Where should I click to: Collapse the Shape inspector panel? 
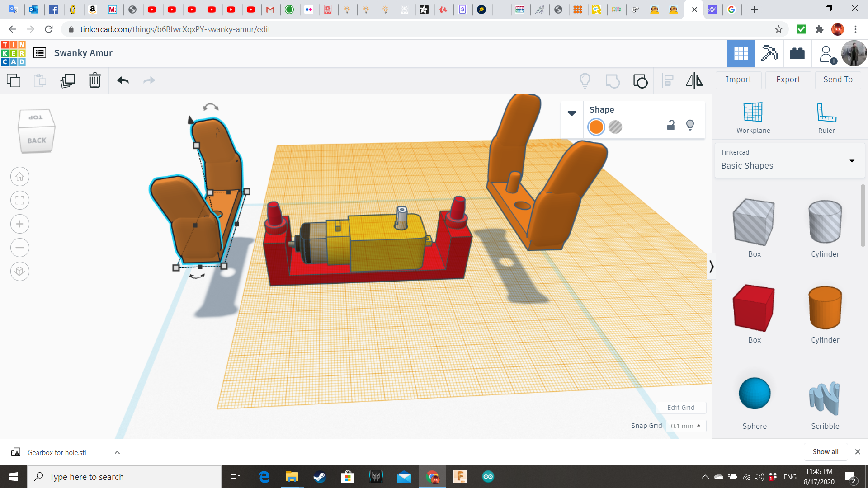pos(572,113)
